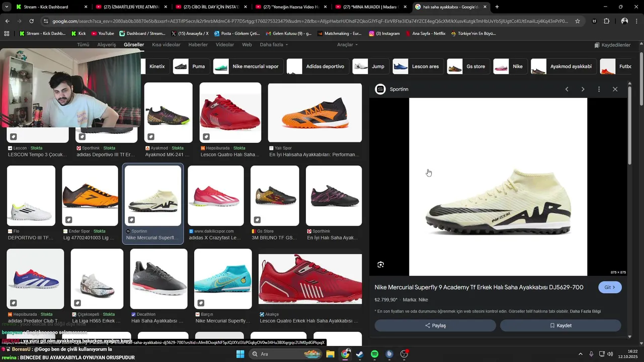Click the Paylaş share button
Screen dimensions: 644x362
click(435, 325)
